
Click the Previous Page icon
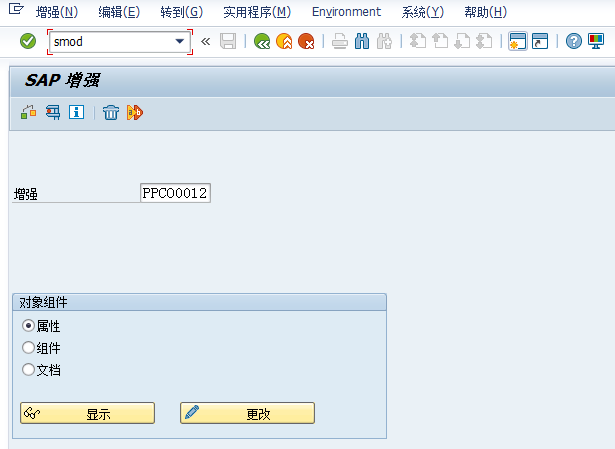(440, 41)
